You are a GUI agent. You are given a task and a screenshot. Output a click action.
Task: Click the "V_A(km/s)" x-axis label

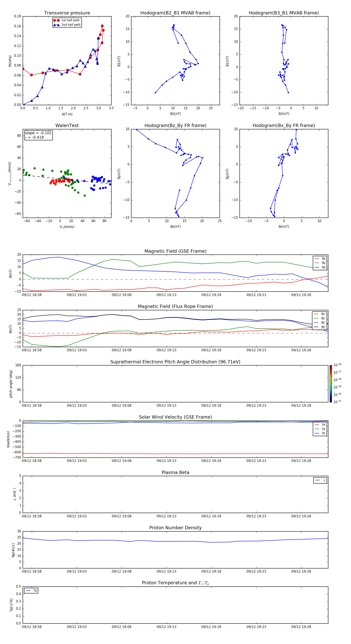[x=67, y=227]
